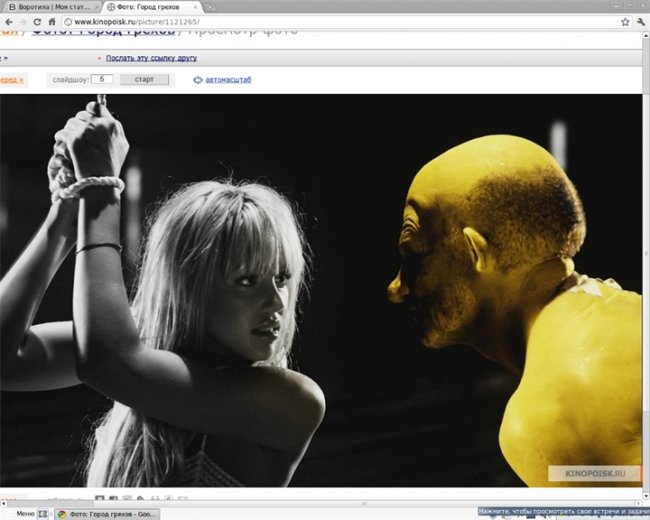Open the wrench settings menu
650x520 pixels.
point(640,21)
